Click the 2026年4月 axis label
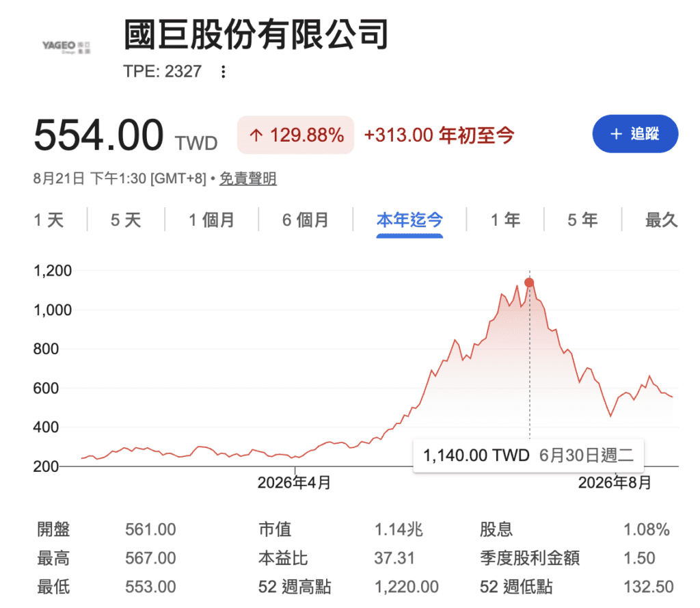 coord(294,482)
